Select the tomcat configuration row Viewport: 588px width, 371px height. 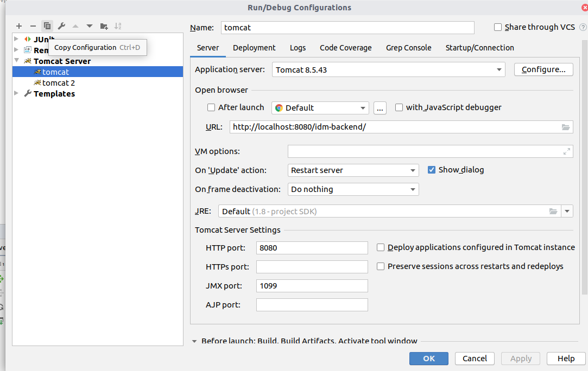pyautogui.click(x=98, y=72)
